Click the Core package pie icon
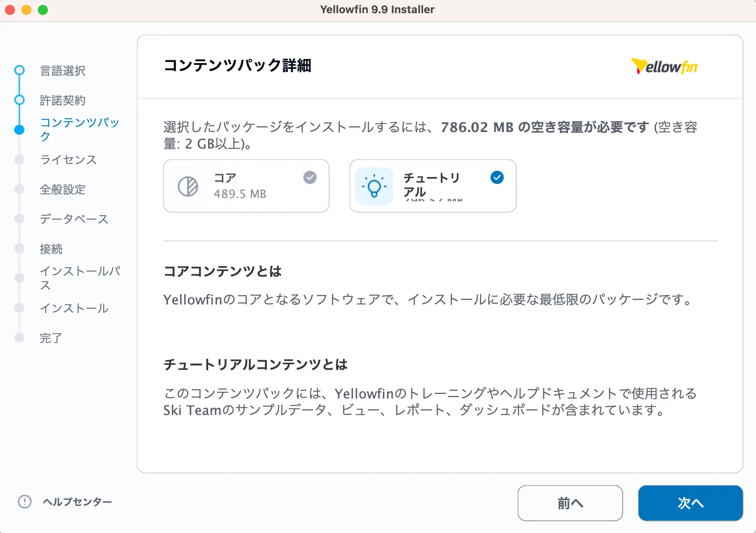The image size is (756, 533). pos(188,186)
